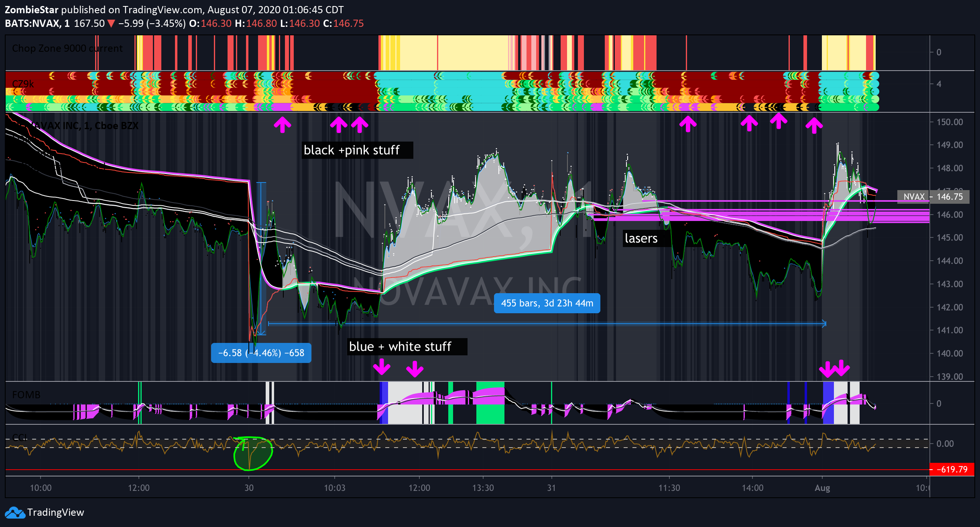Click the 10:00 time axis label
This screenshot has width=980, height=527.
tap(41, 488)
